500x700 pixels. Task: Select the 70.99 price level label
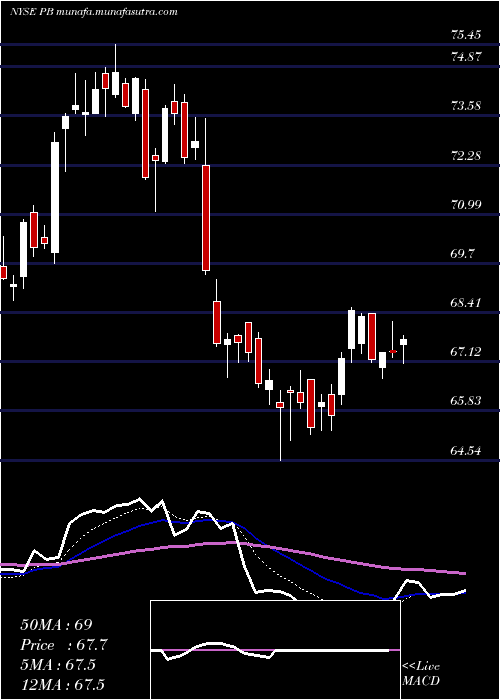pyautogui.click(x=466, y=205)
